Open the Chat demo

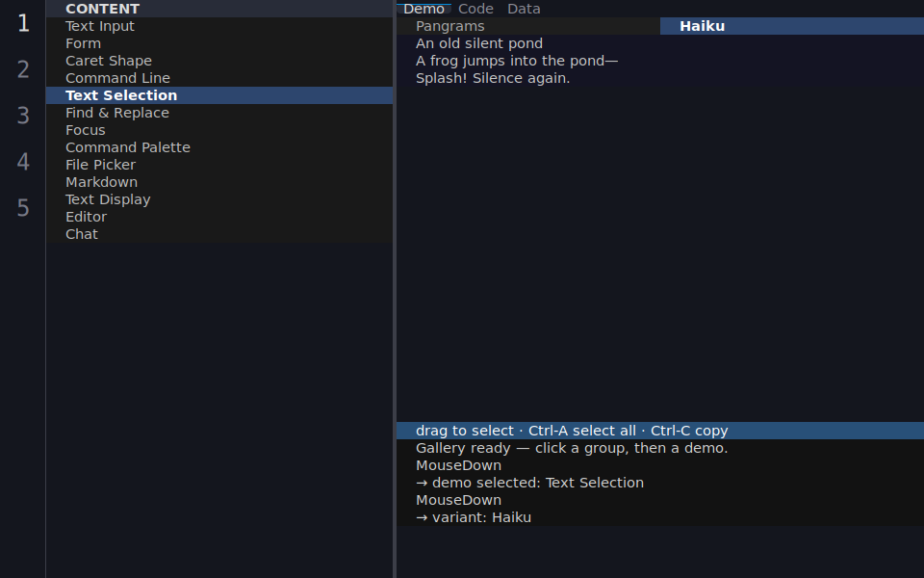pos(219,234)
